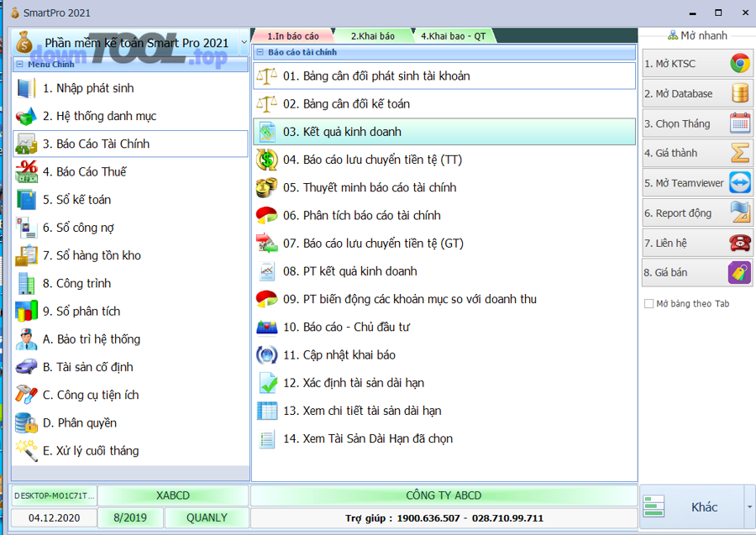
Task: Click the 6. Report động button
Action: tap(698, 213)
